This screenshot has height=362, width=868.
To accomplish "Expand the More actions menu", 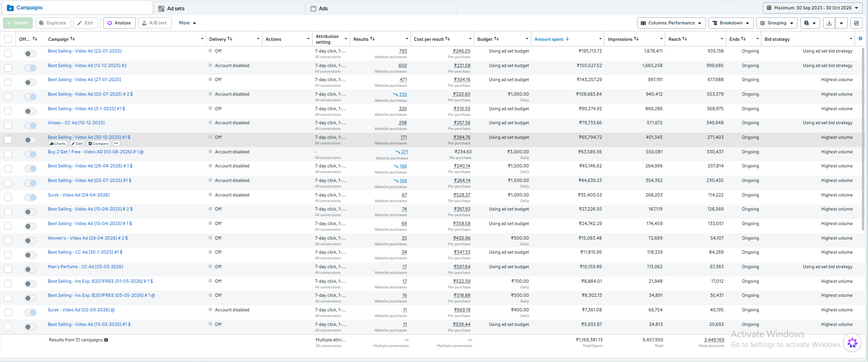I will 187,23.
